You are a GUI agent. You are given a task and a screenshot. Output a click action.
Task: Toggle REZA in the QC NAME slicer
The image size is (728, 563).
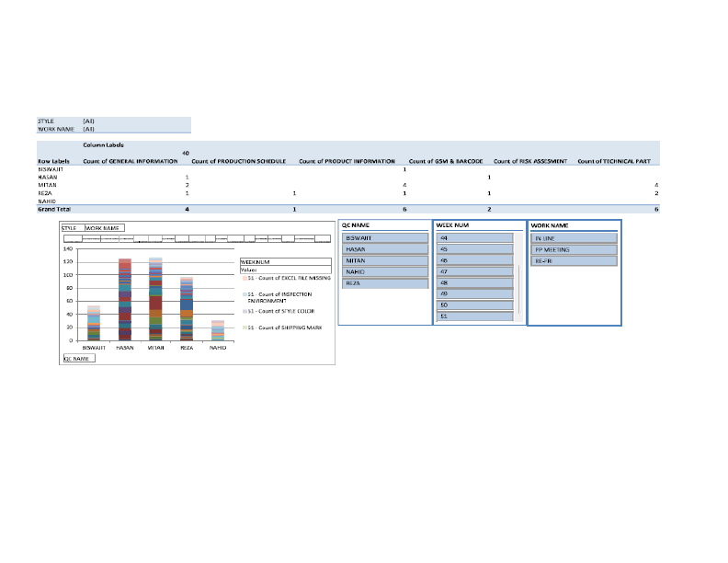(x=385, y=283)
